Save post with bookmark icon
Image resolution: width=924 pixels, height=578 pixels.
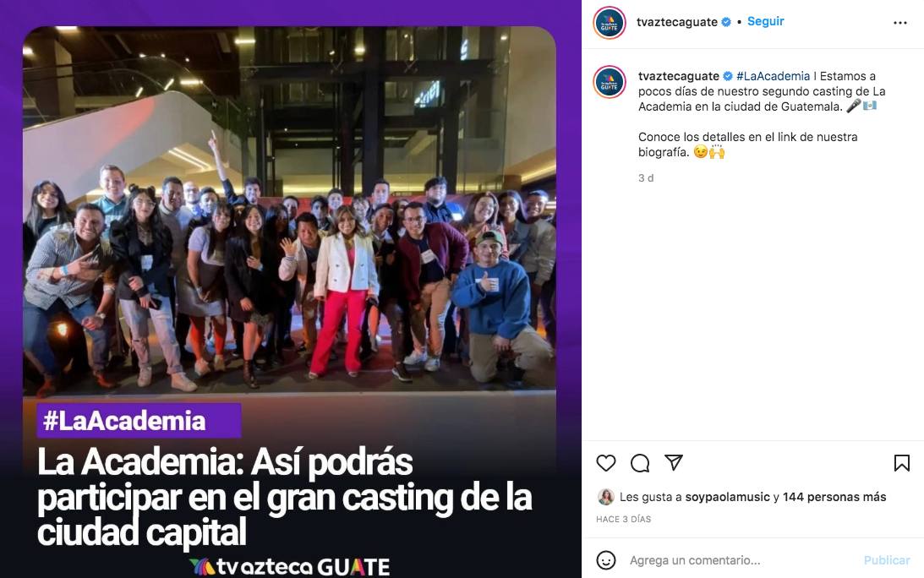(902, 463)
